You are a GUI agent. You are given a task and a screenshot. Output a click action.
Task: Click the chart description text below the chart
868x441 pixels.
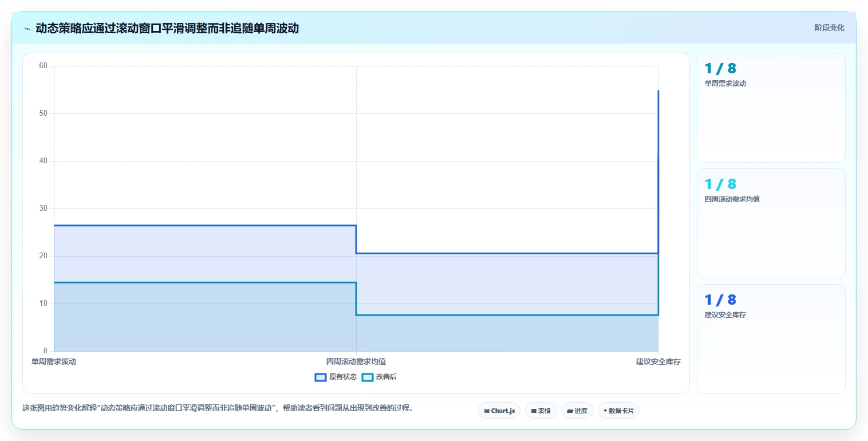click(x=218, y=409)
